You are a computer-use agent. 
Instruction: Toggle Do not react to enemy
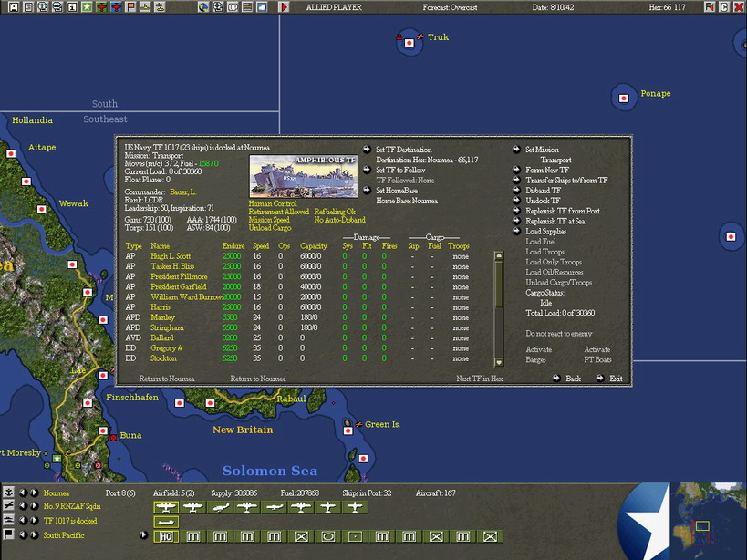pos(559,333)
